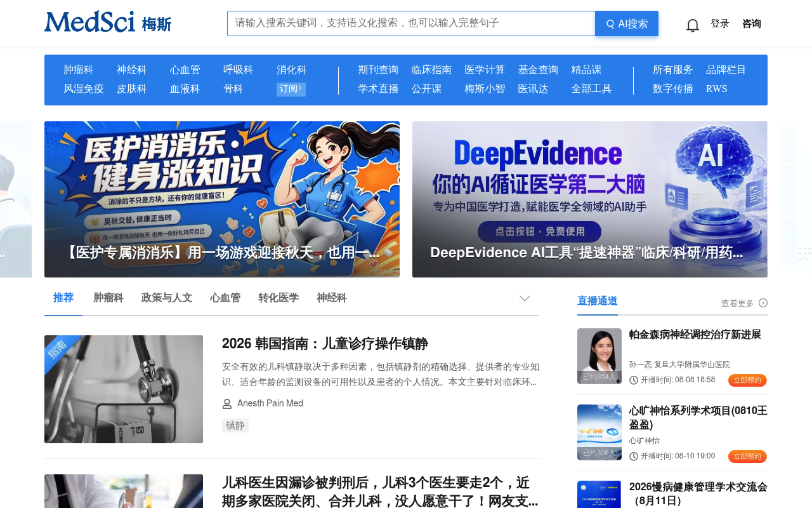This screenshot has width=812, height=508.
Task: Open the RWS link
Action: click(x=717, y=89)
